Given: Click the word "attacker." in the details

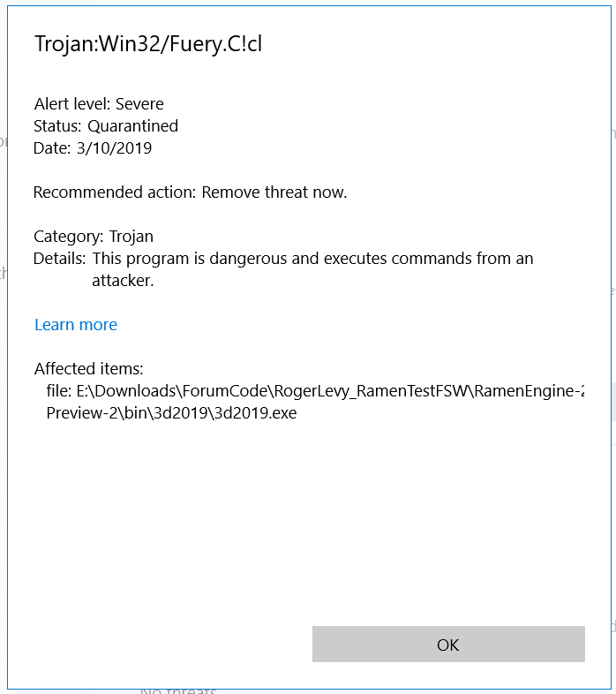Looking at the screenshot, I should 123,281.
